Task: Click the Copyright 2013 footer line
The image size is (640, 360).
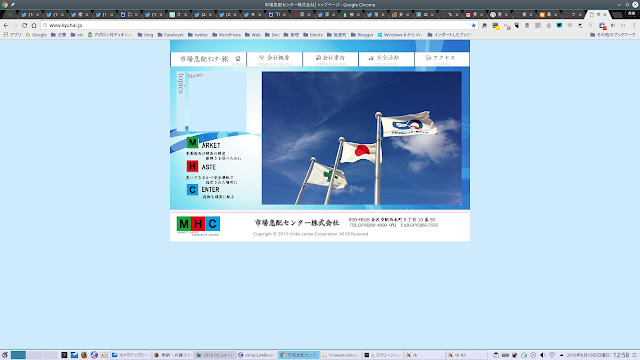Action: (x=311, y=234)
